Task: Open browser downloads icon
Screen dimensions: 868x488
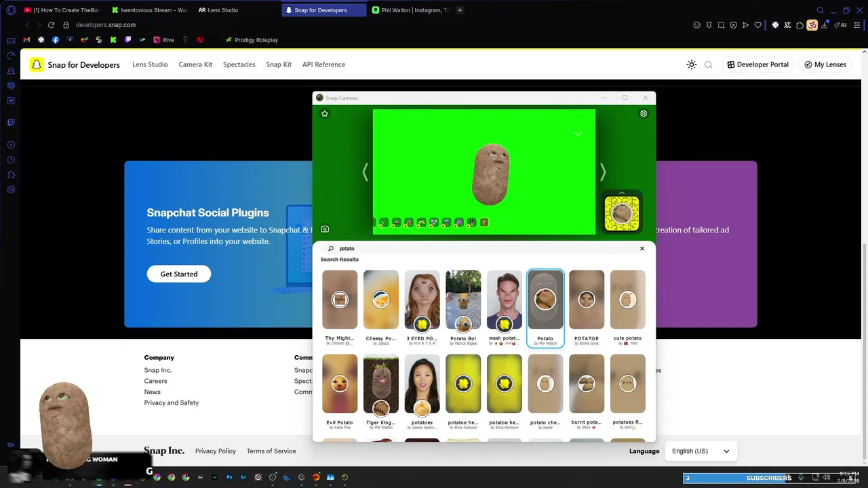Action: pos(824,25)
